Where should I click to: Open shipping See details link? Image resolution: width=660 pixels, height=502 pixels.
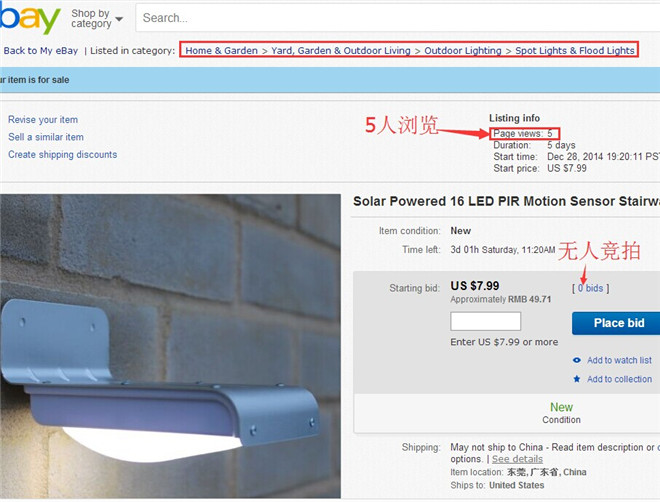coord(517,459)
